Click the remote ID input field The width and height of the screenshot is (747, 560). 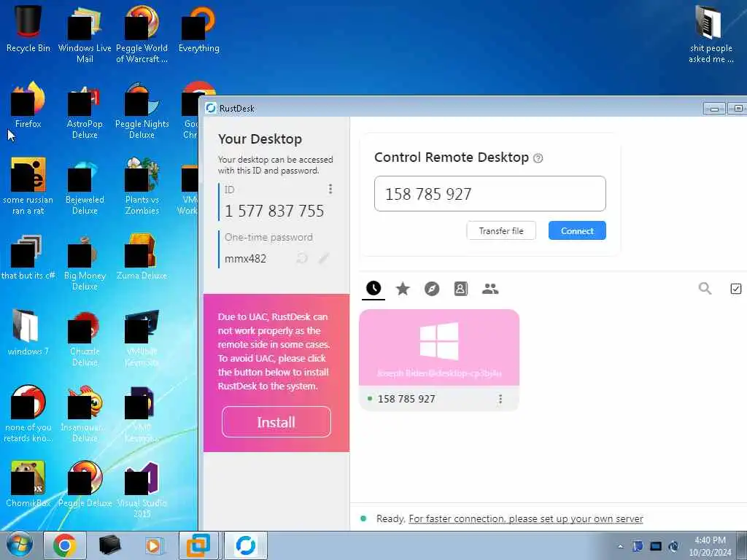click(489, 194)
